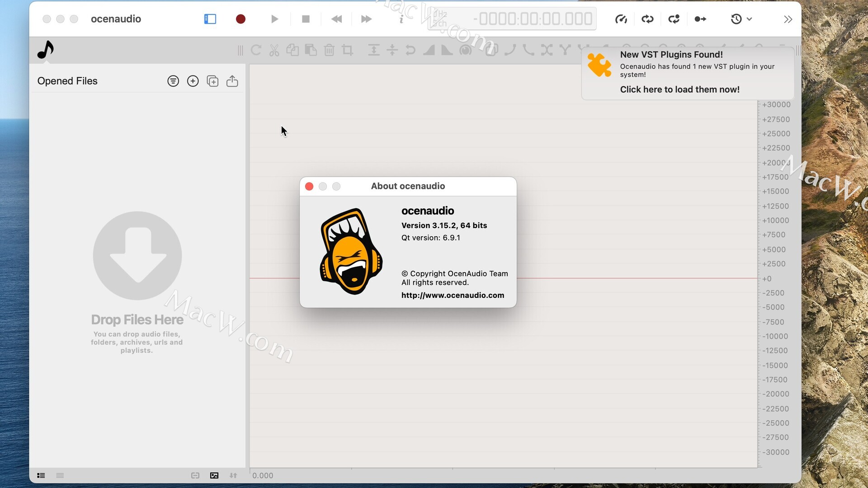Toggle loop selection icon with dot
The height and width of the screenshot is (488, 868).
(674, 19)
